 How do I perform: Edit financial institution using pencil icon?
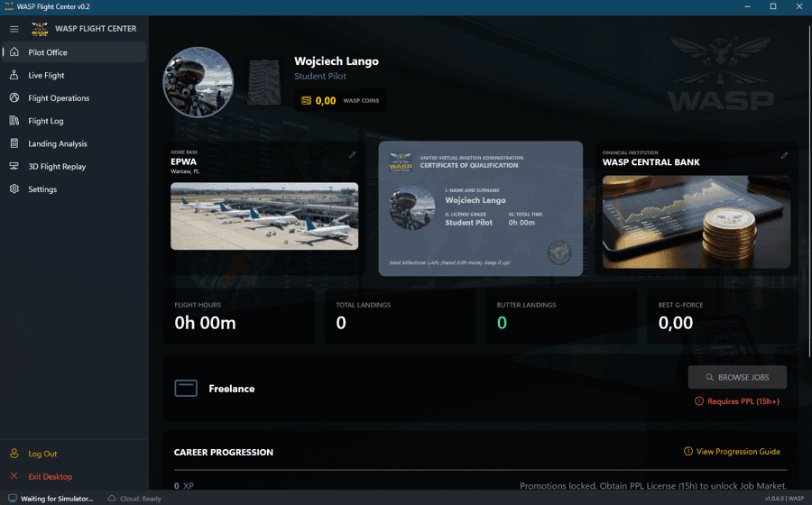click(x=784, y=155)
